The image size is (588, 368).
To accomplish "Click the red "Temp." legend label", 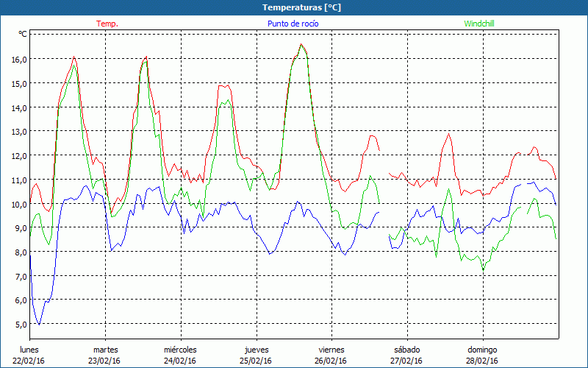I will (x=107, y=24).
